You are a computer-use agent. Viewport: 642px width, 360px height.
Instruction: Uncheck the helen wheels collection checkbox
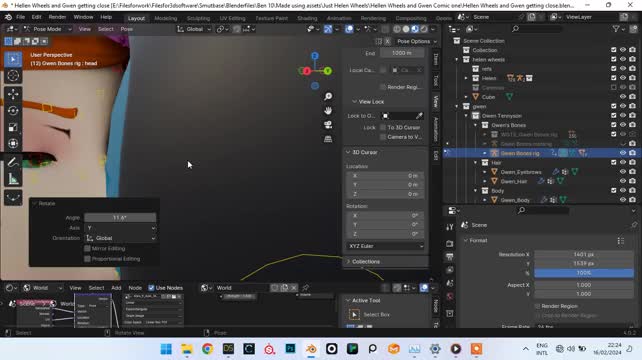tap(613, 59)
